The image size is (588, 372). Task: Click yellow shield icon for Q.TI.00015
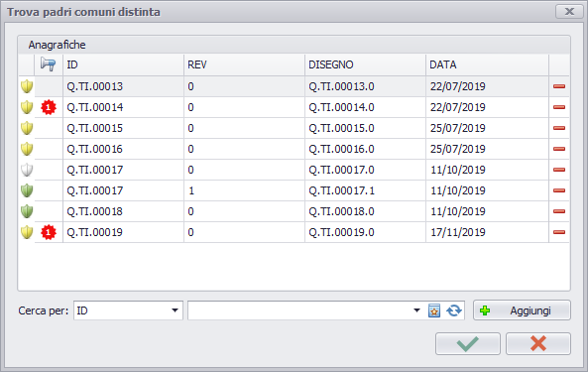pyautogui.click(x=27, y=128)
